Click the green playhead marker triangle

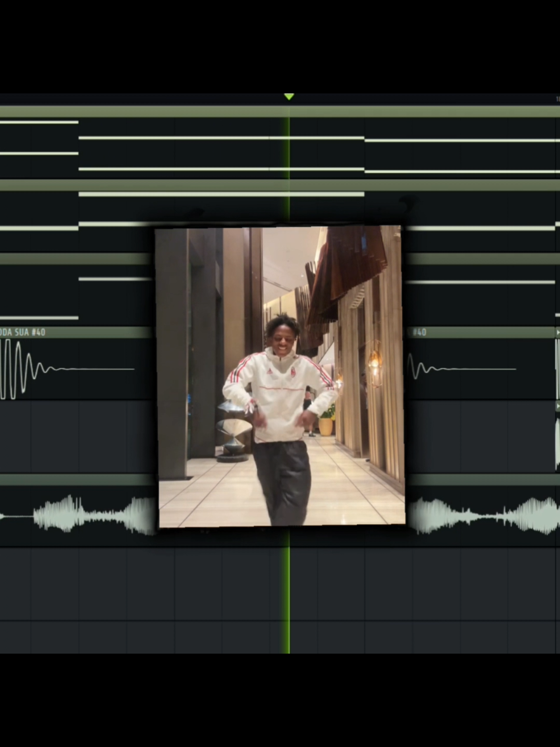[289, 97]
